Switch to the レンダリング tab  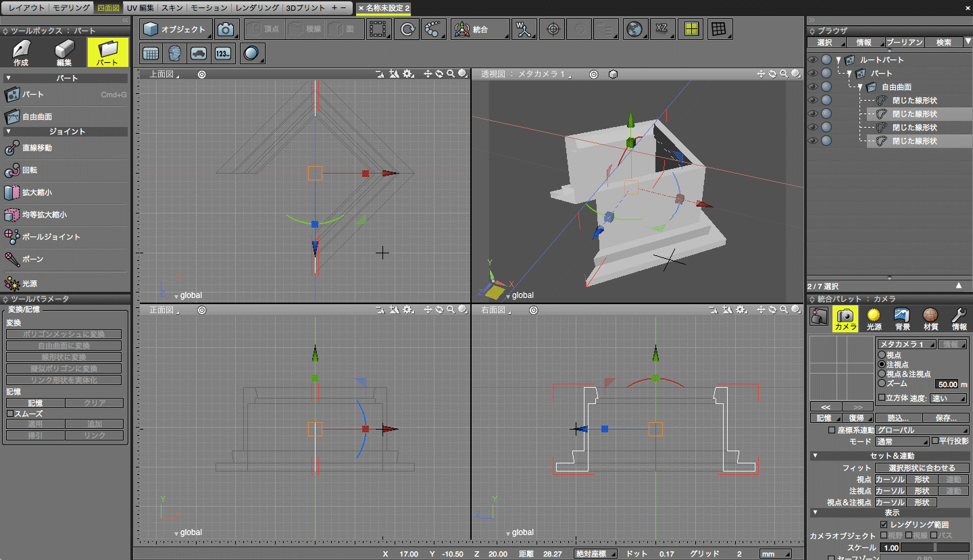tap(257, 7)
